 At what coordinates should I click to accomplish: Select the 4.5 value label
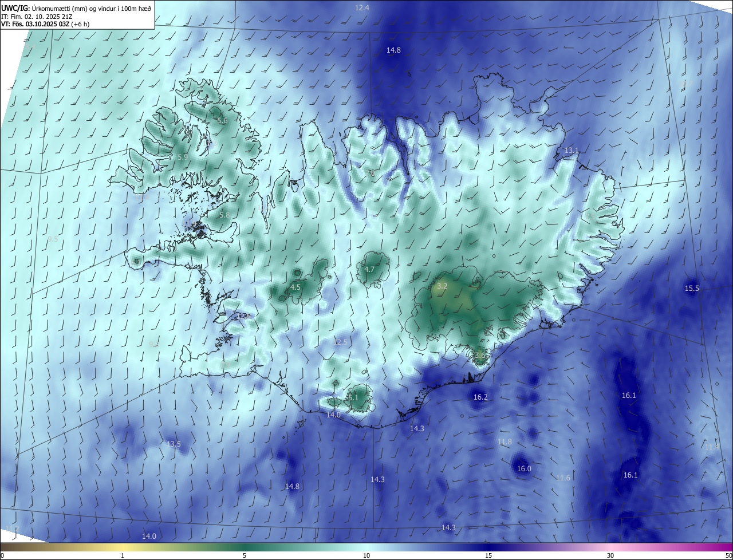click(295, 287)
